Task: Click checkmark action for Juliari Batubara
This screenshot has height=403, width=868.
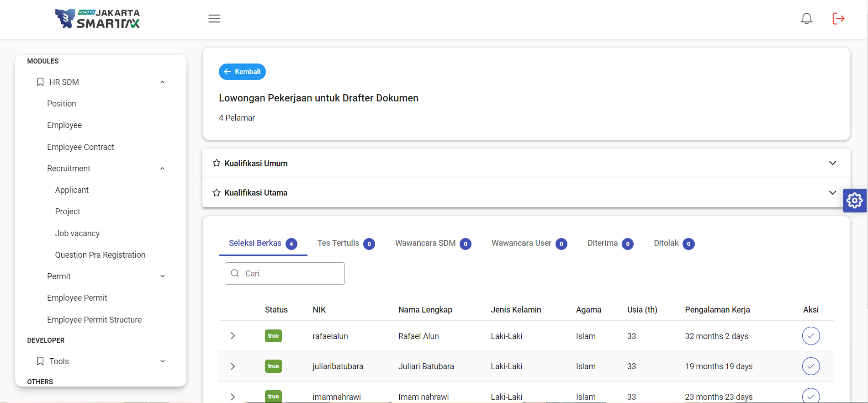Action: (x=810, y=366)
